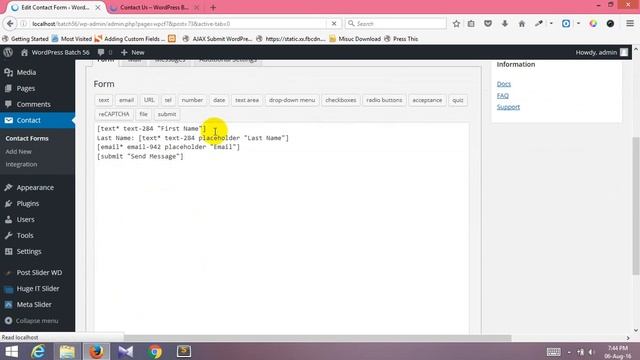The width and height of the screenshot is (640, 360).
Task: Click inside the form template textarea
Action: pos(281,229)
